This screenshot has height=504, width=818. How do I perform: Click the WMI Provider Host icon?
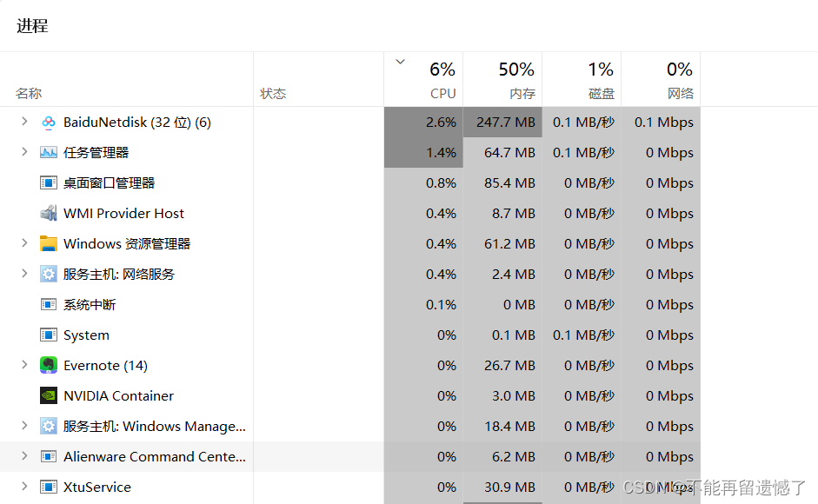click(x=49, y=214)
